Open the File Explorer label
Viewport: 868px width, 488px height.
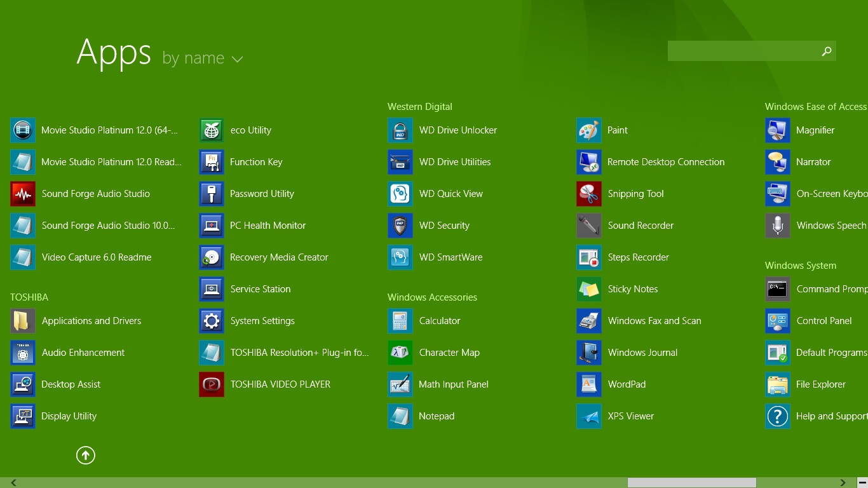tap(821, 384)
